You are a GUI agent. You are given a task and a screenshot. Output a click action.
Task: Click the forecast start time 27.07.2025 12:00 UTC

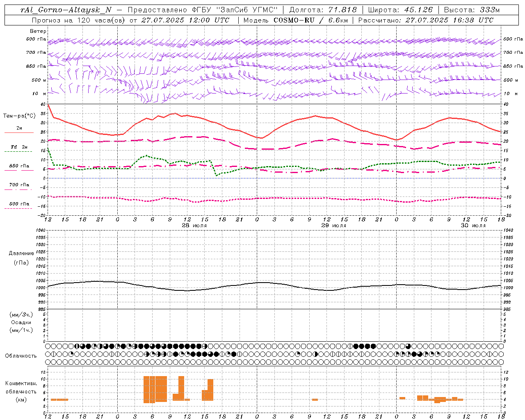tap(185, 20)
